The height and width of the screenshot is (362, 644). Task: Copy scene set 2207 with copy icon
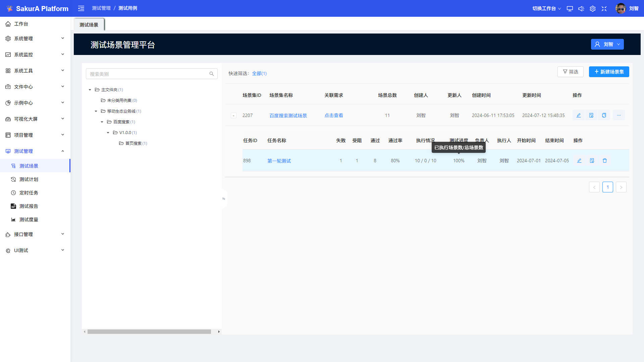pyautogui.click(x=604, y=115)
